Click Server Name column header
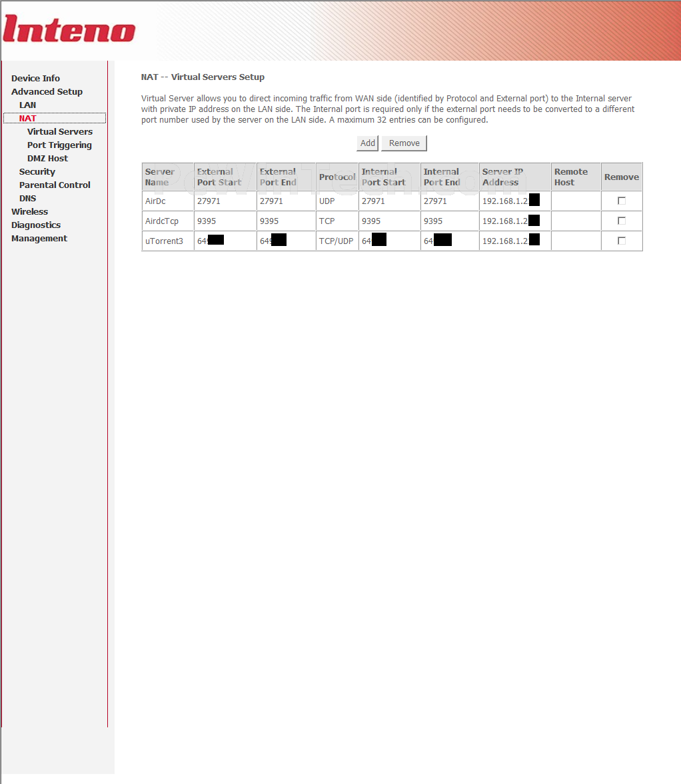This screenshot has height=784, width=681. coord(168,177)
